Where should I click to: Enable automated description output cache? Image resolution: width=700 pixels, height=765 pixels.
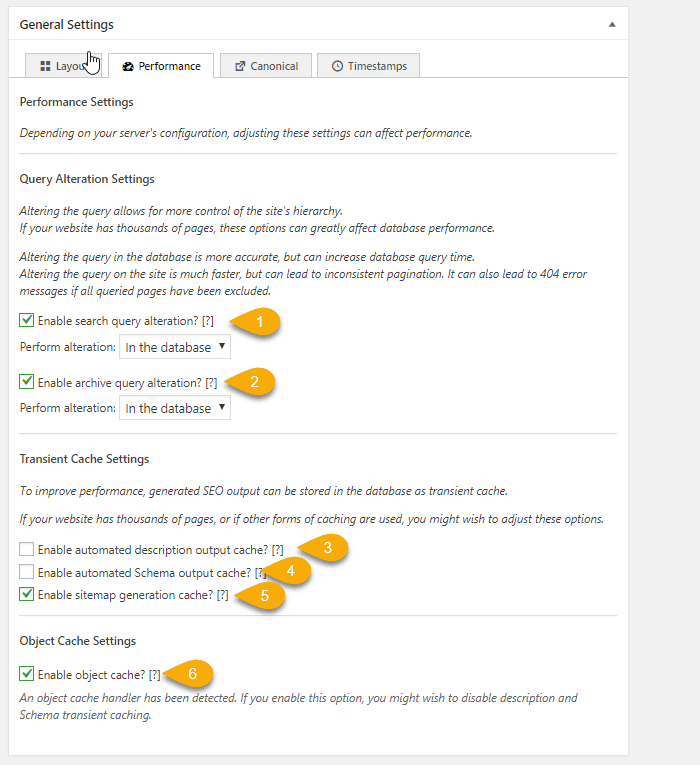(x=26, y=549)
